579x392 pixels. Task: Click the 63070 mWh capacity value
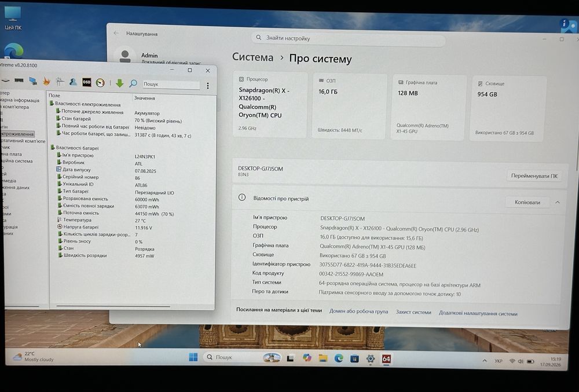[x=147, y=207]
